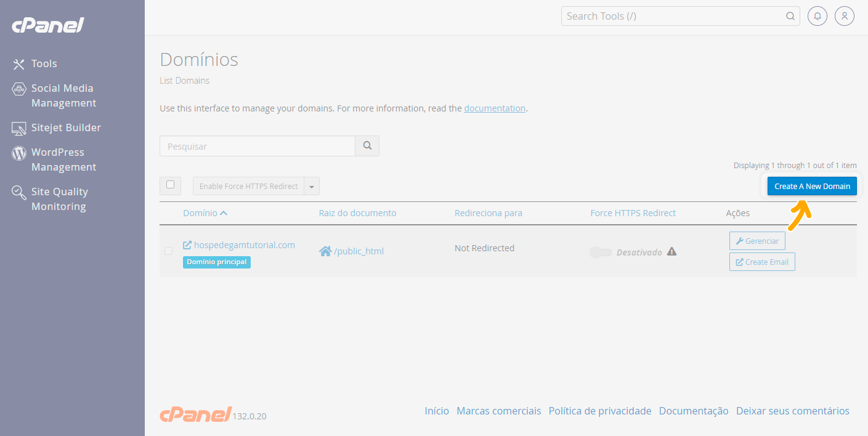Open notifications bell icon
Screen dimensions: 868x436
tap(817, 16)
